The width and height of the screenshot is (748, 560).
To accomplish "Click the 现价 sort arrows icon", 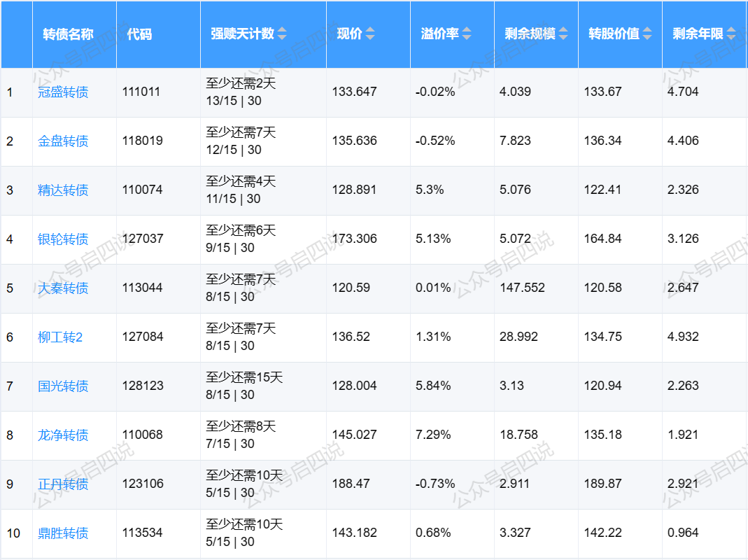I will (370, 34).
